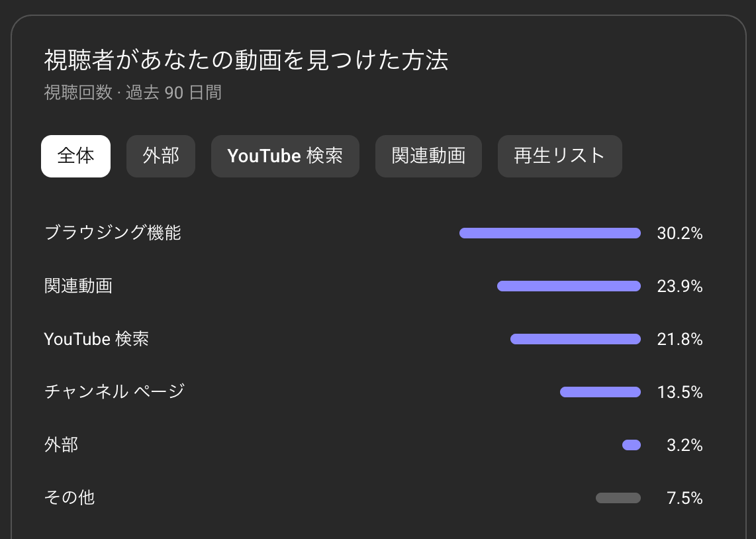
Task: Click the その他 row label
Action: [69, 497]
